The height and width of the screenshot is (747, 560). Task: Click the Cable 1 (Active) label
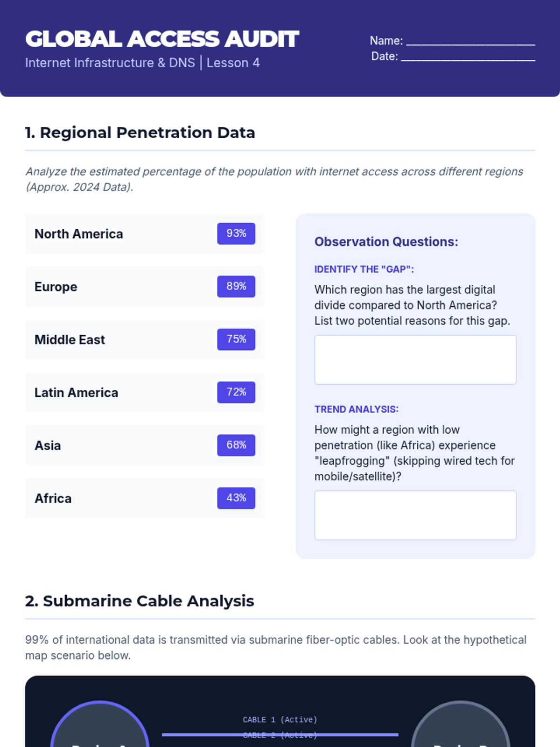280,720
